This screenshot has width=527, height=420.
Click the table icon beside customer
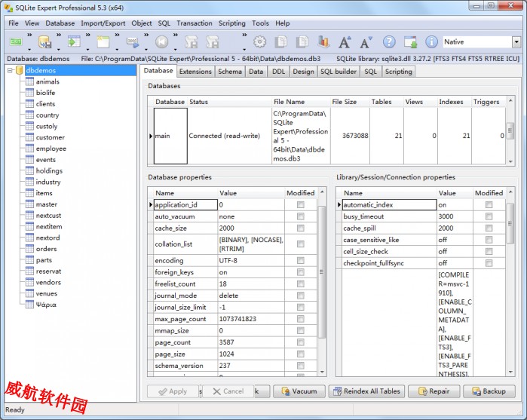coord(29,137)
